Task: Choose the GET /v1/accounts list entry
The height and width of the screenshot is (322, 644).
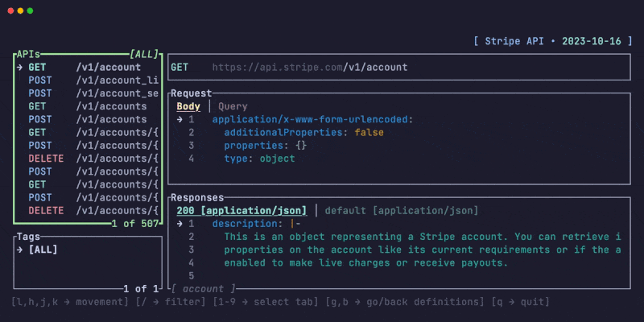Action: [87, 105]
